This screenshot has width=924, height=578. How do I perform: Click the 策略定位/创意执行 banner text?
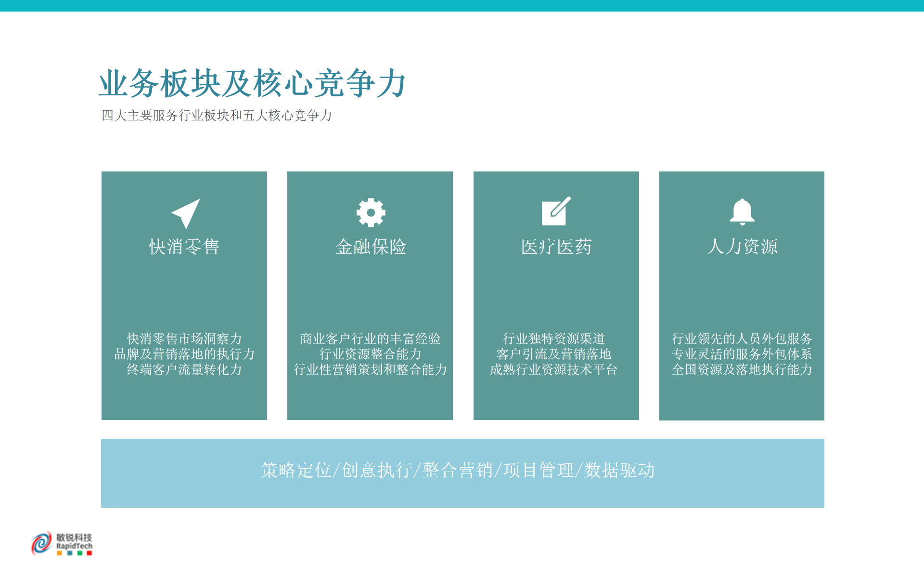point(458,471)
